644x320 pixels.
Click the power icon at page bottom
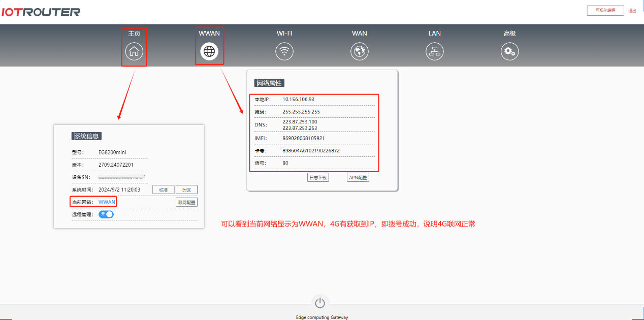[320, 302]
